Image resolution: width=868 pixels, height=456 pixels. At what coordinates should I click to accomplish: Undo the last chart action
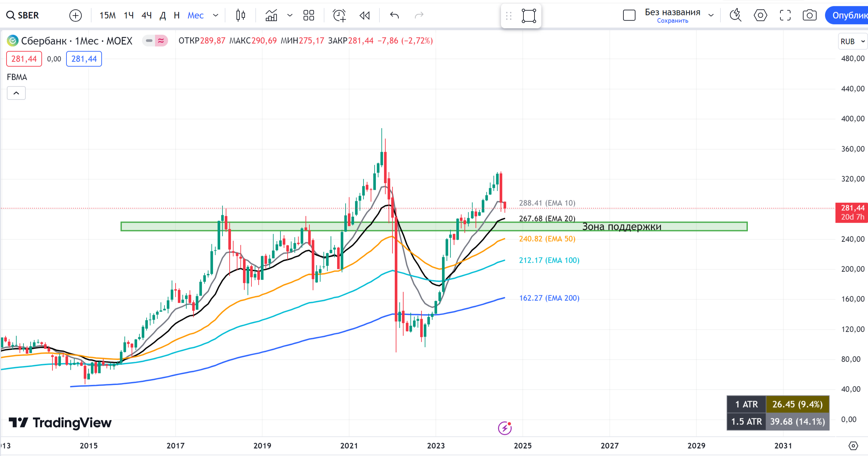pyautogui.click(x=394, y=16)
